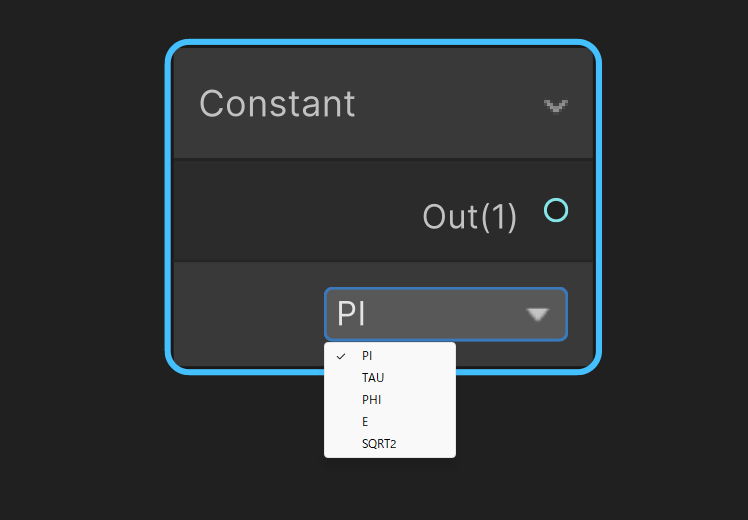Screen dimensions: 748x520
Task: Click the dropdown arrow triangle in PI field
Action: coord(538,315)
